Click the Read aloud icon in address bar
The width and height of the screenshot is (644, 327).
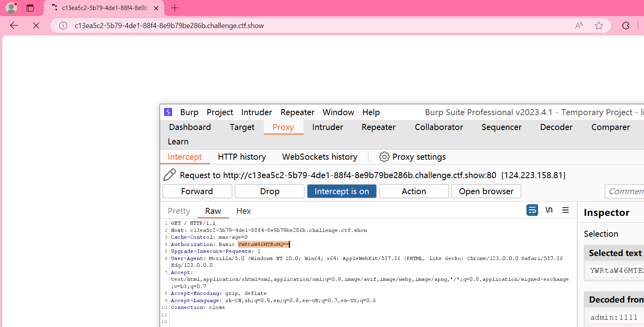[x=579, y=26]
